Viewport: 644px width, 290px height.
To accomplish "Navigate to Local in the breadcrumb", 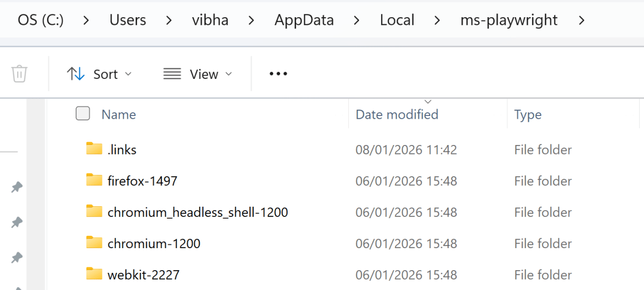I will (397, 20).
